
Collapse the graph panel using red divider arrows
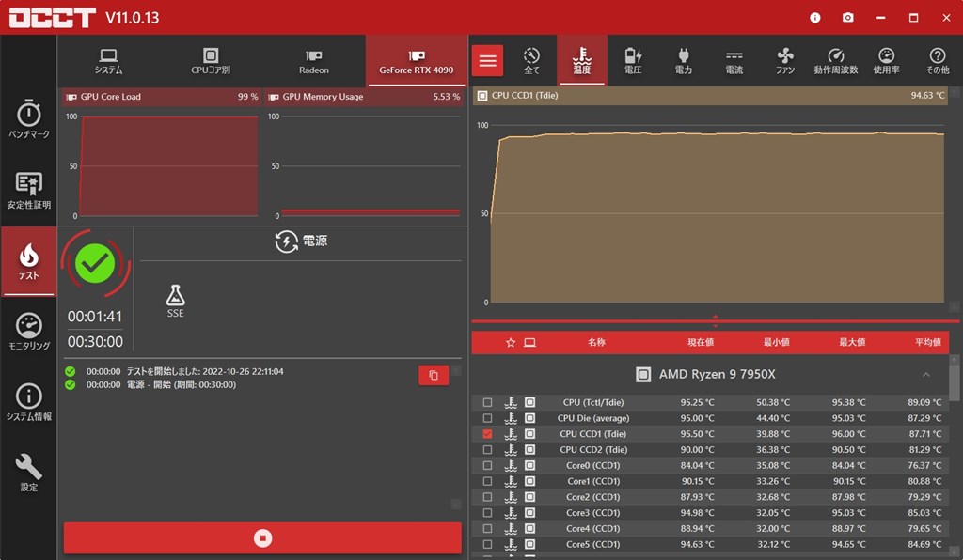(x=716, y=320)
